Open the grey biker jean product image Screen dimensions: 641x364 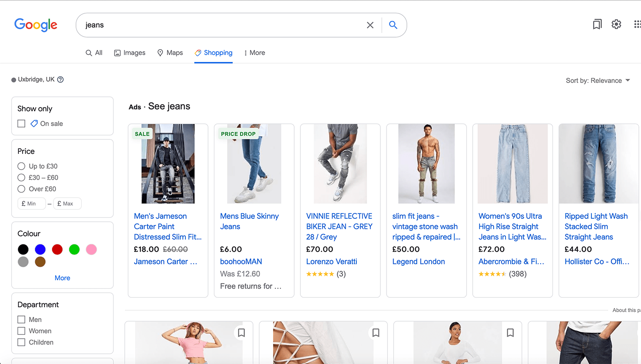pos(340,164)
